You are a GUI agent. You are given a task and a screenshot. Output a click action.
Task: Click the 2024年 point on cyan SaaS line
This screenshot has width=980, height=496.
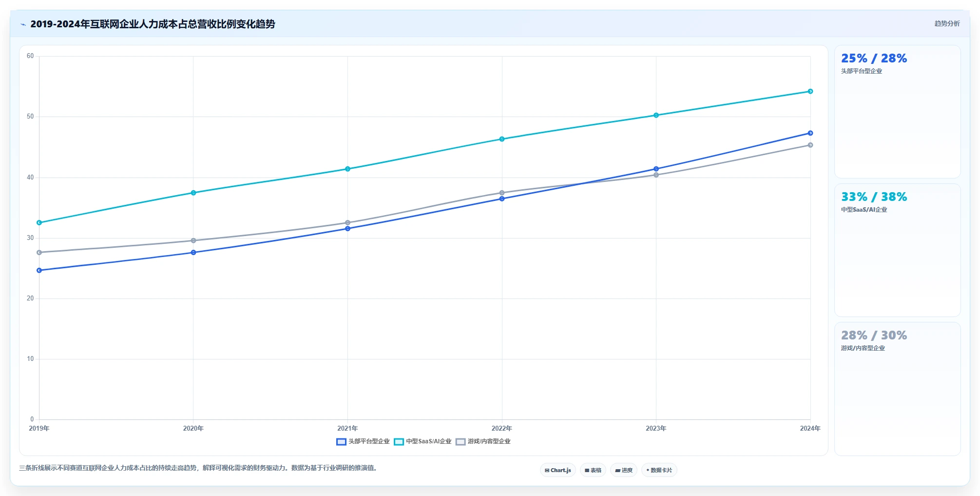click(x=810, y=91)
